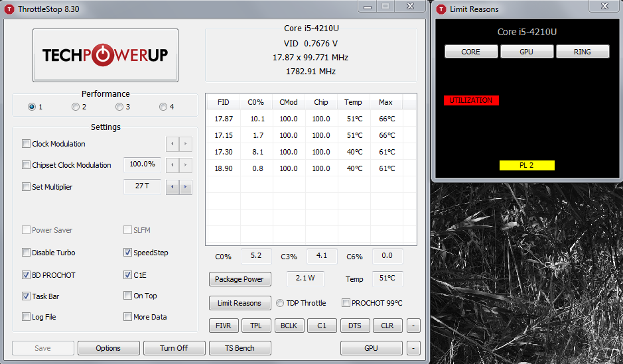
Task: Uncheck the C1E checkbox
Action: pos(127,274)
